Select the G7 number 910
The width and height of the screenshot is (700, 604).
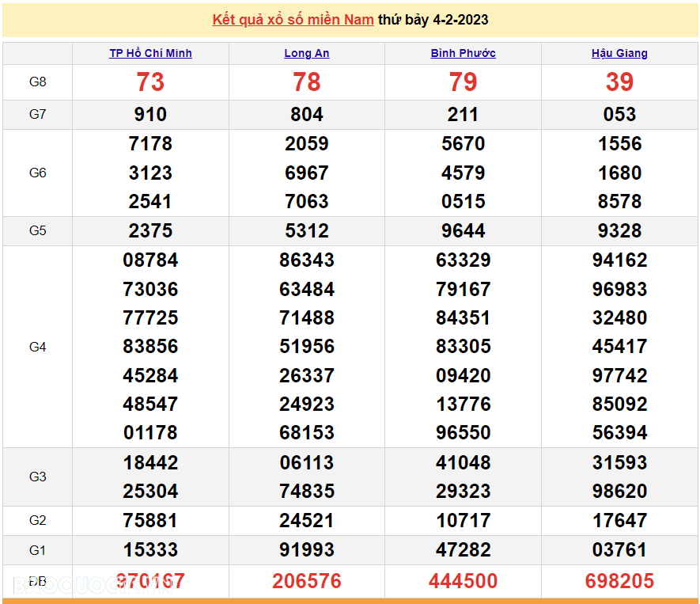150,115
